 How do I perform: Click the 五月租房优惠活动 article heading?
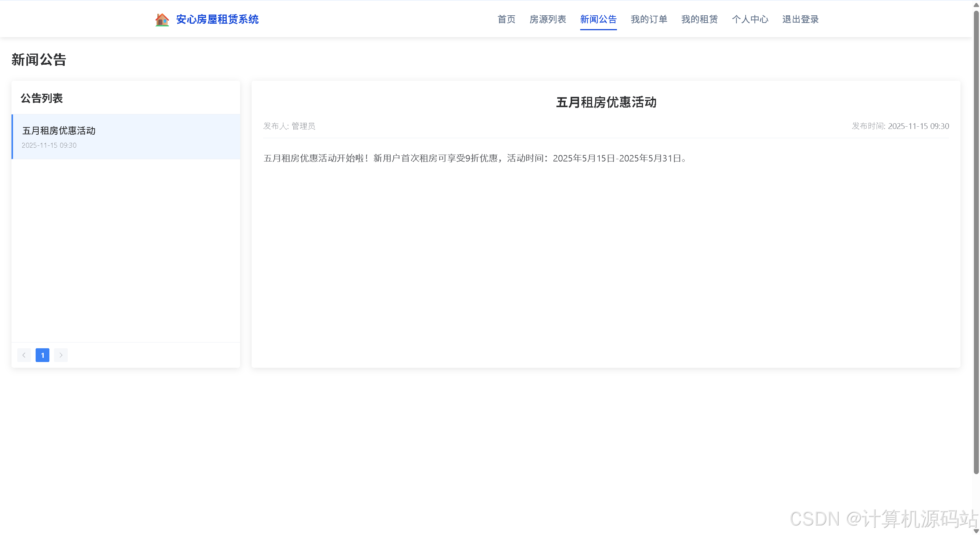606,103
